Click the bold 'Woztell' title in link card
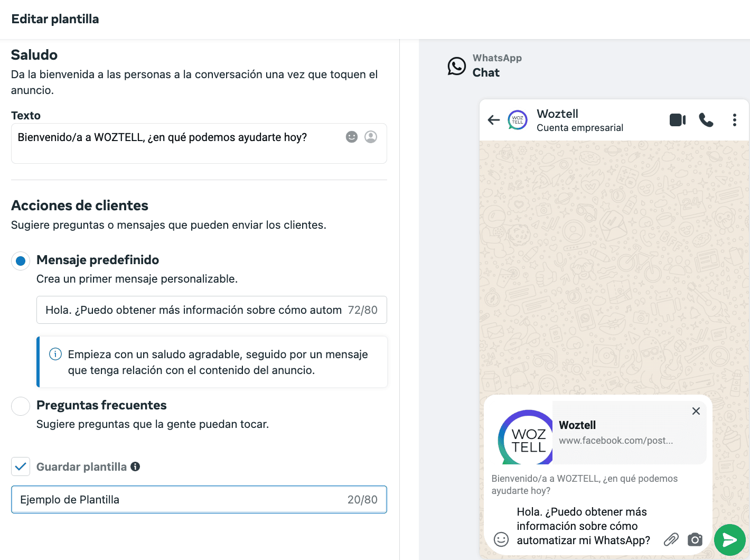Viewport: 750px width, 560px height. (x=577, y=425)
